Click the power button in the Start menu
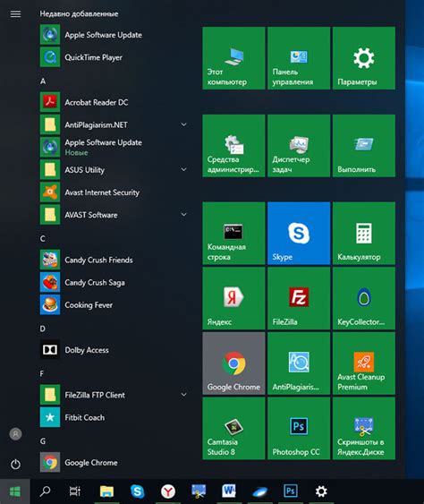Screen dimensions: 424x504 (15, 464)
